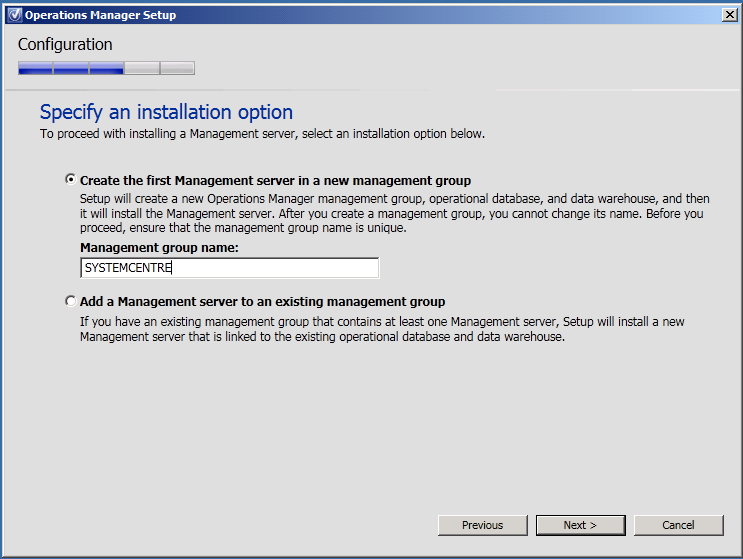743x559 pixels.
Task: Click the 'Management group name:' label
Action: (159, 248)
